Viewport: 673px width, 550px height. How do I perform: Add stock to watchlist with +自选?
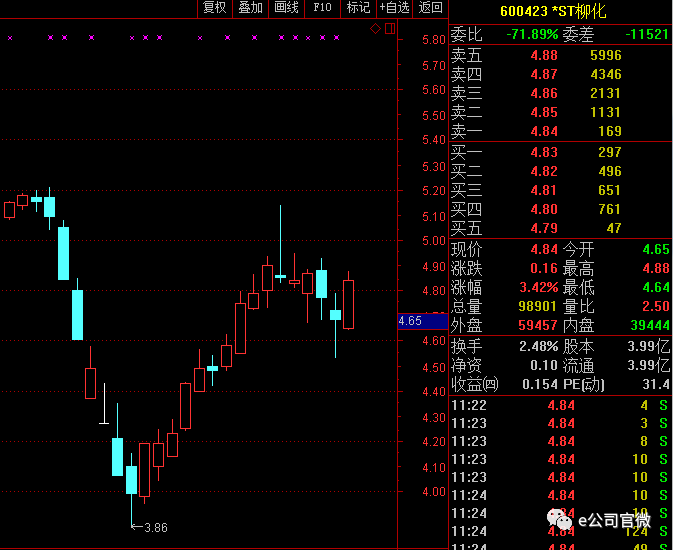point(394,8)
